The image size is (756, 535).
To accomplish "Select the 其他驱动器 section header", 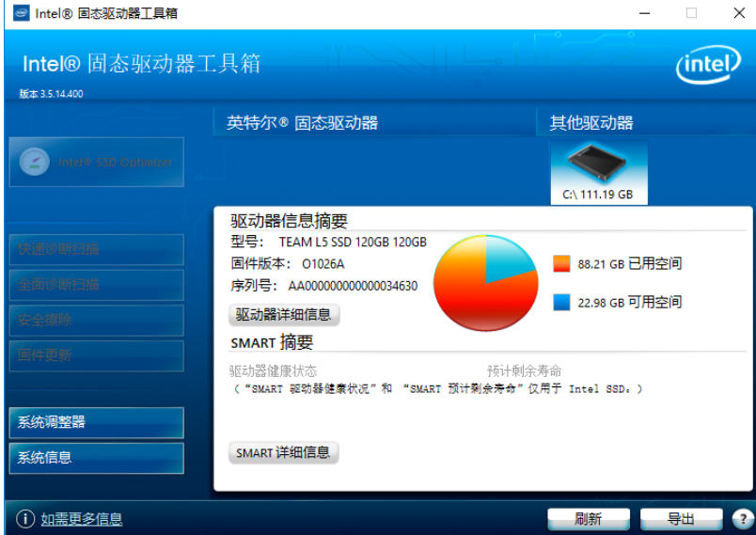I will point(591,123).
